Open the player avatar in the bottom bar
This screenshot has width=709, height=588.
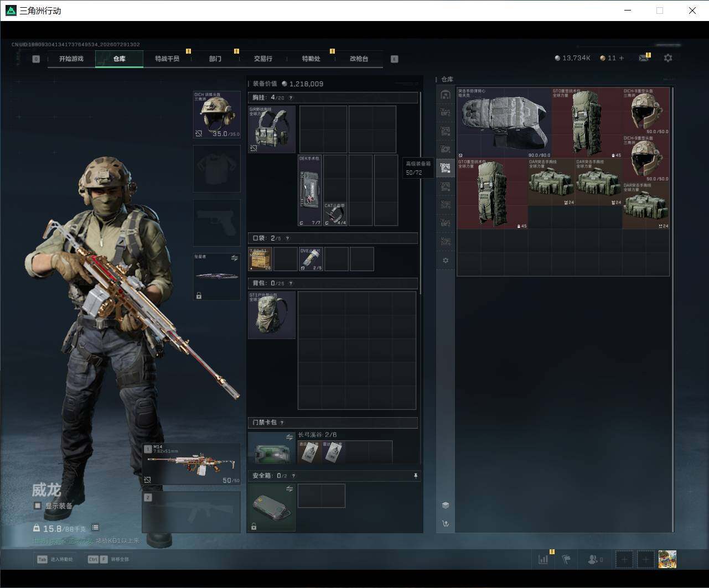point(667,559)
